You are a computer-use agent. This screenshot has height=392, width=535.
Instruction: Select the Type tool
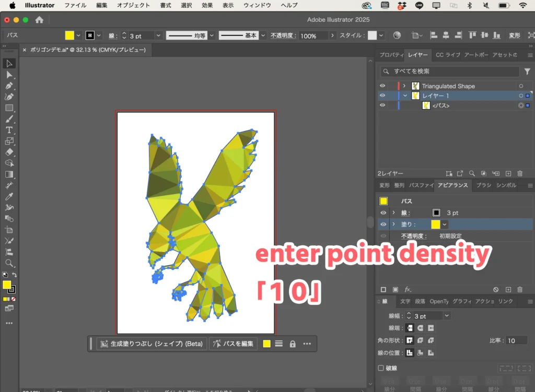[9, 130]
